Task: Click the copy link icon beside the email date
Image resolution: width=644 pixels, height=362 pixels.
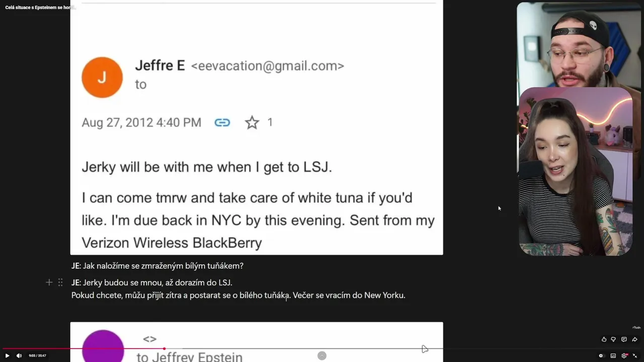Action: tap(222, 122)
